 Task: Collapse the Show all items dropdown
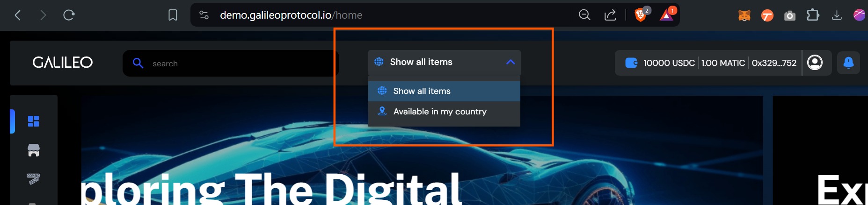point(445,62)
